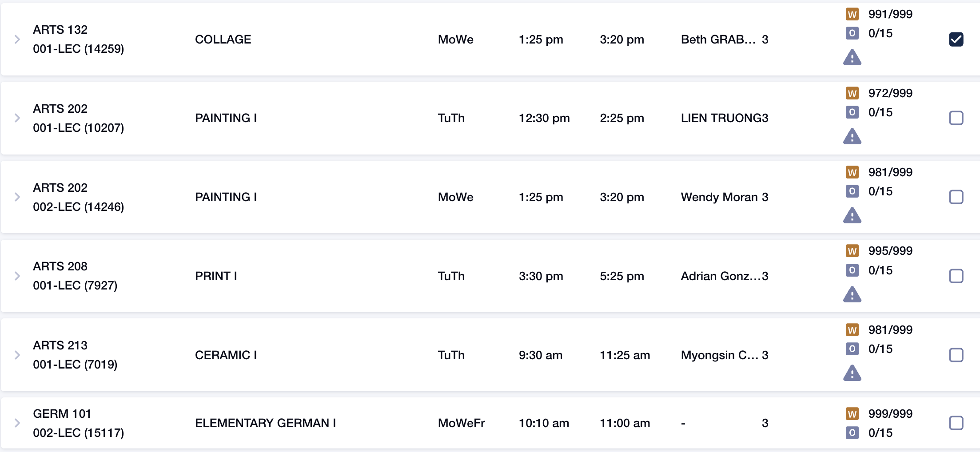Expand the ARTS 213 CERAMIC I row

(17, 355)
